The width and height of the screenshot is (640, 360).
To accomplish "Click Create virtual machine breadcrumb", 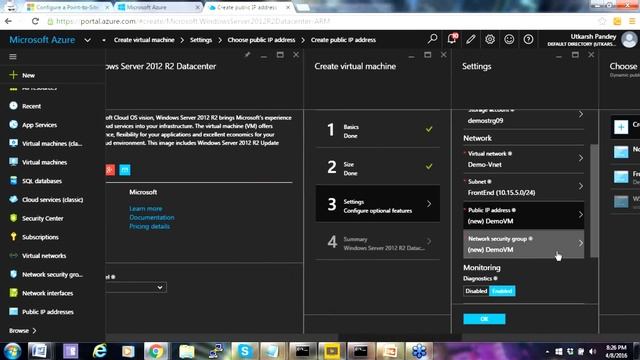I will (144, 40).
